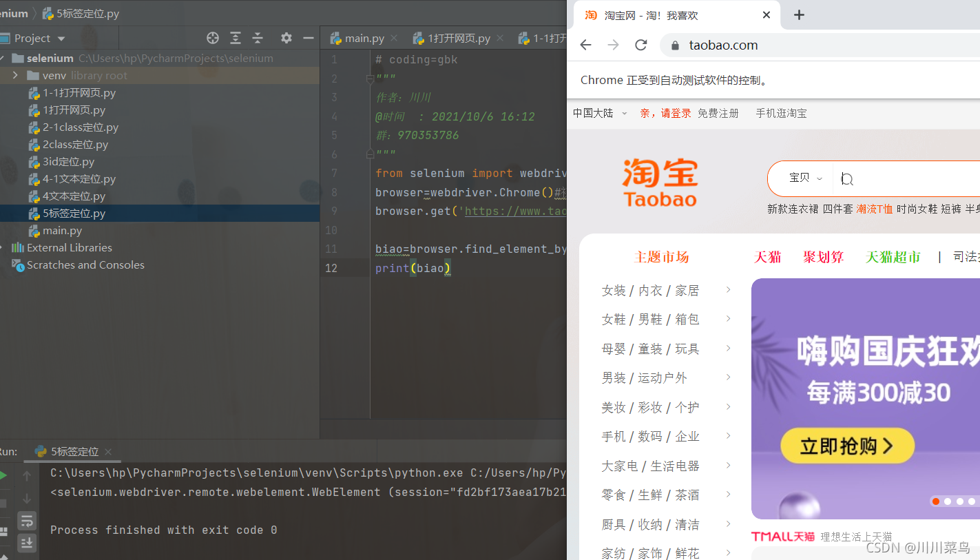Viewport: 980px width, 560px height.
Task: Click the TMALL天猫 logo below banner
Action: 783,537
